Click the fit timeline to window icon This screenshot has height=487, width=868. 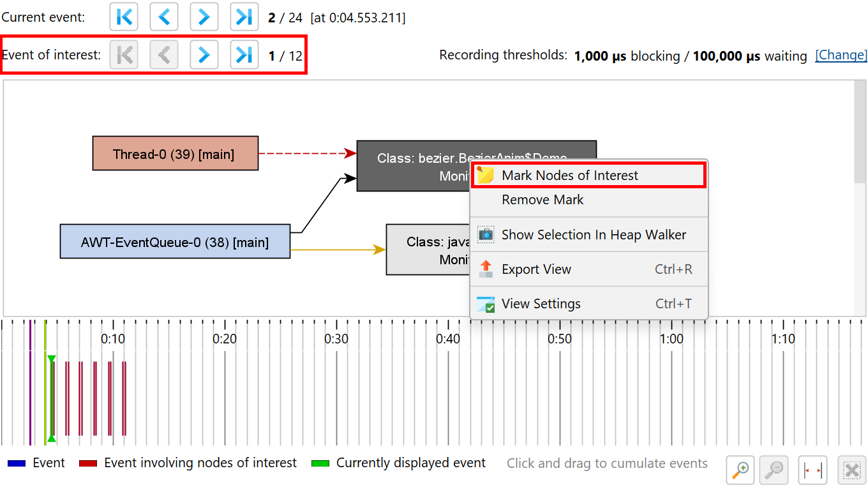pos(812,470)
